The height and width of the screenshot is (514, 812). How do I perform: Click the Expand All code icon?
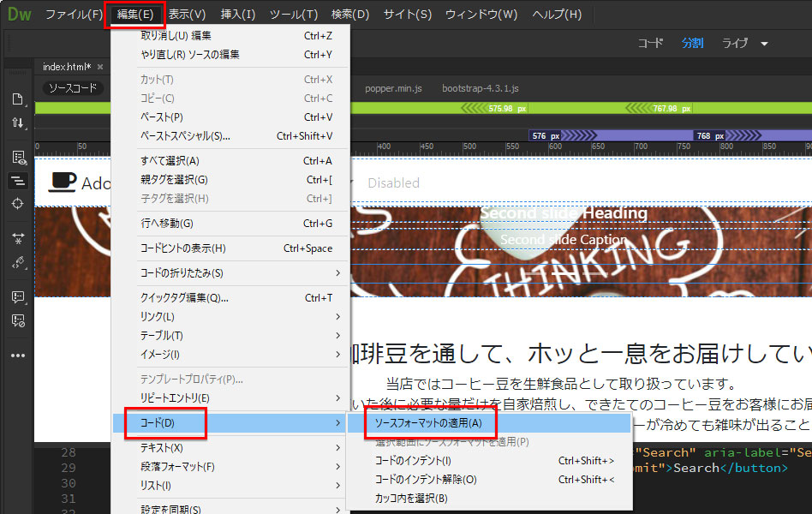(17, 237)
